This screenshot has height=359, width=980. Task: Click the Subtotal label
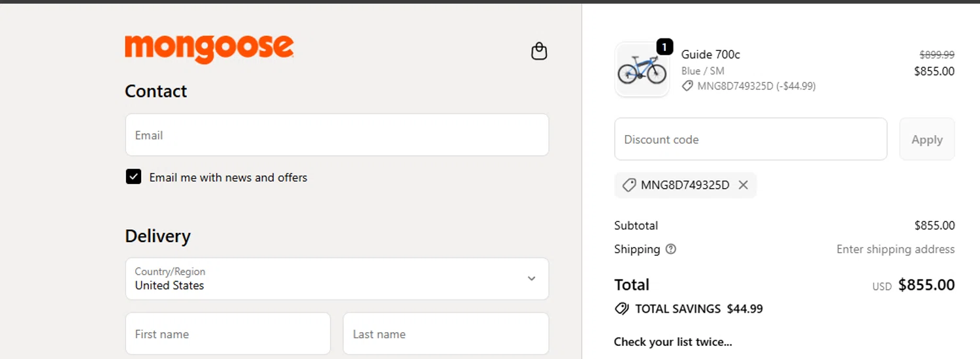[x=636, y=225]
